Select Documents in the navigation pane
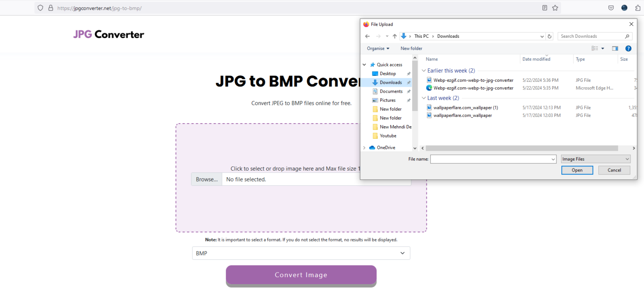 pyautogui.click(x=391, y=91)
